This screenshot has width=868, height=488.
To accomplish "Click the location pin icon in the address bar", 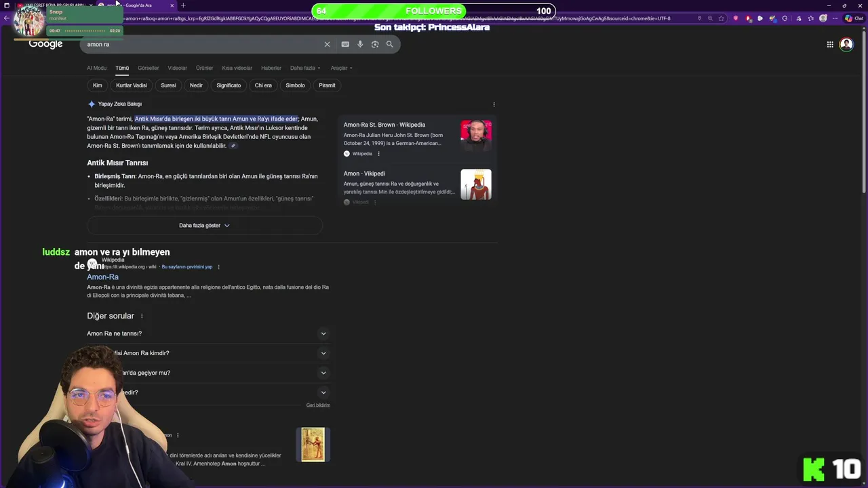I will coord(699,18).
